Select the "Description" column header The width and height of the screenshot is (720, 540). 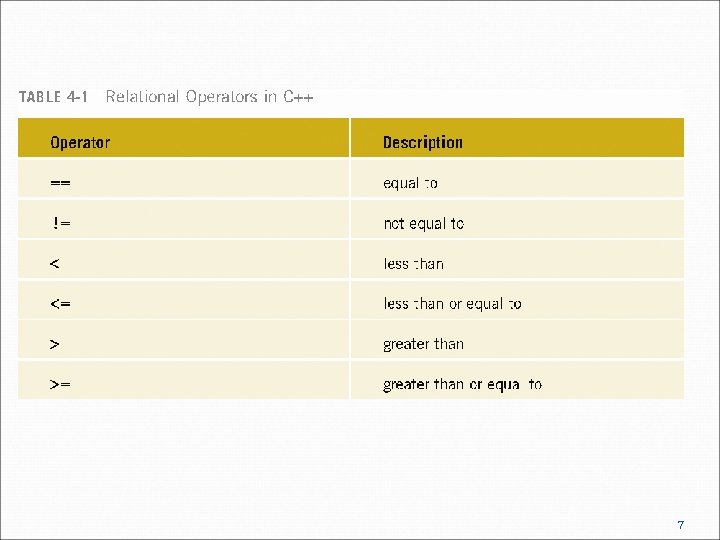click(423, 142)
